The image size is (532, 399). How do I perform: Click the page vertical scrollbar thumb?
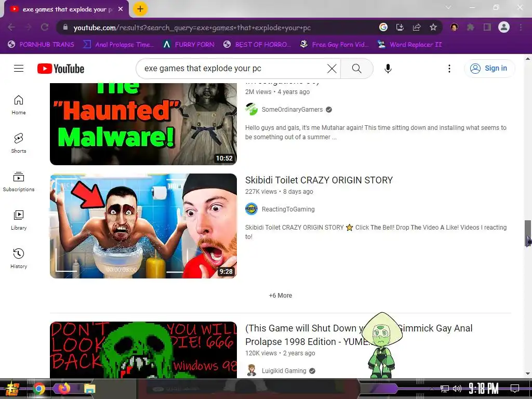[528, 233]
